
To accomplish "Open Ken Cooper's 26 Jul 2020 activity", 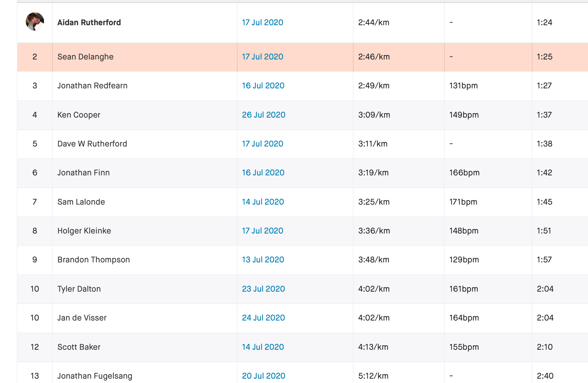I will [x=264, y=115].
